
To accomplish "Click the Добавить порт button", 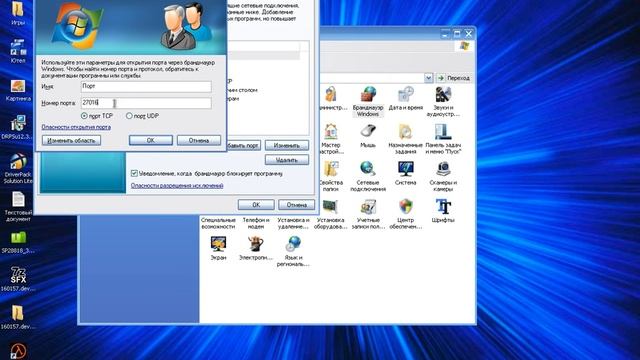I will (243, 145).
